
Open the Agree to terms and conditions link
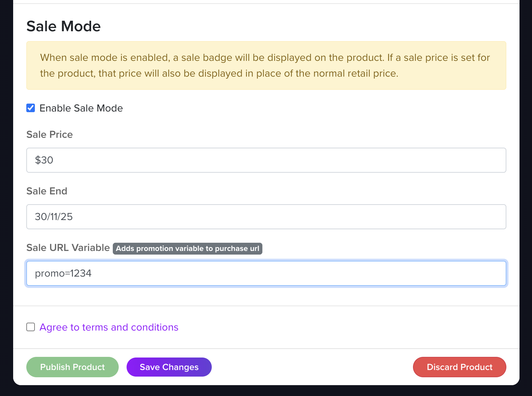click(x=109, y=327)
